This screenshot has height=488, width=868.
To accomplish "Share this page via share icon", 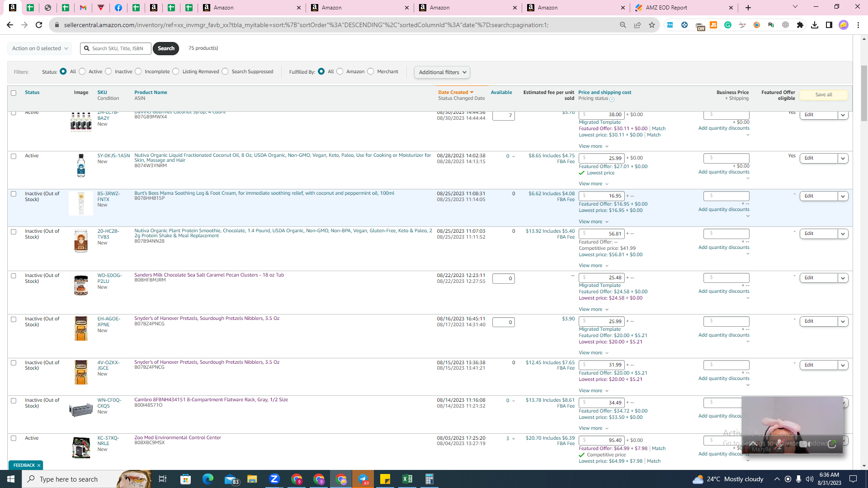I will (637, 25).
